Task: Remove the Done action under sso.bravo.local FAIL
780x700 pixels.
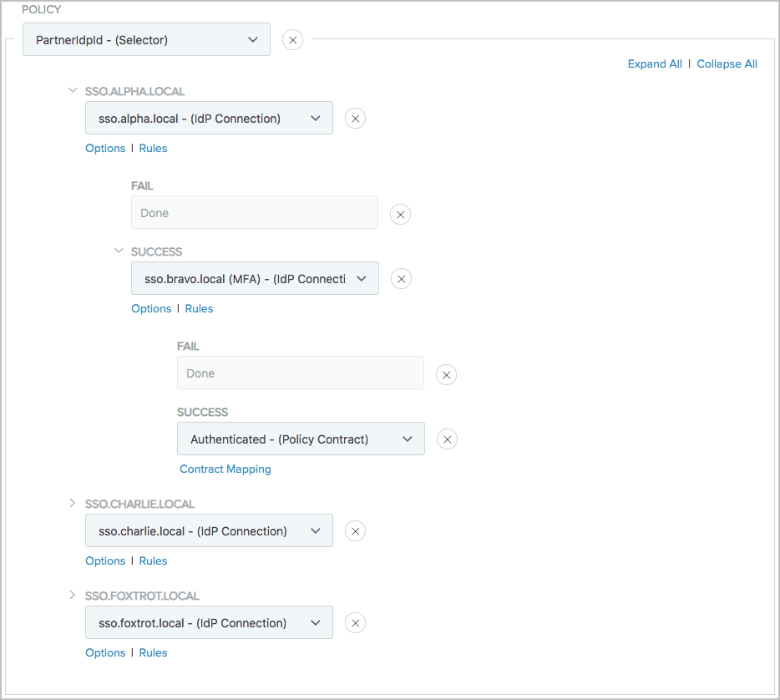Action: coord(446,374)
